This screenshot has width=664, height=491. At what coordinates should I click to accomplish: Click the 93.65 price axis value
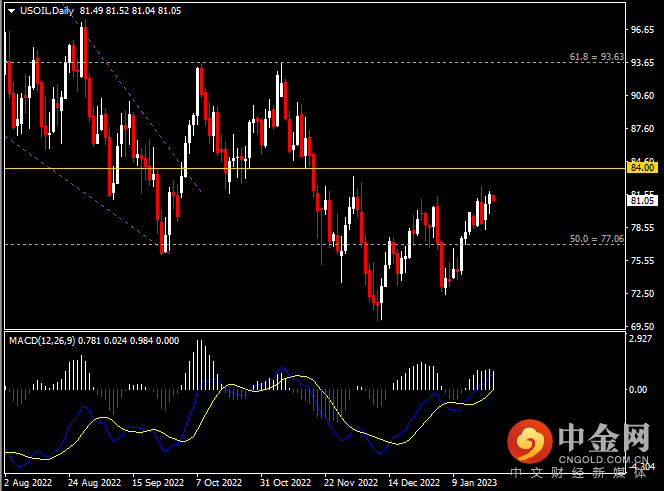tap(642, 62)
